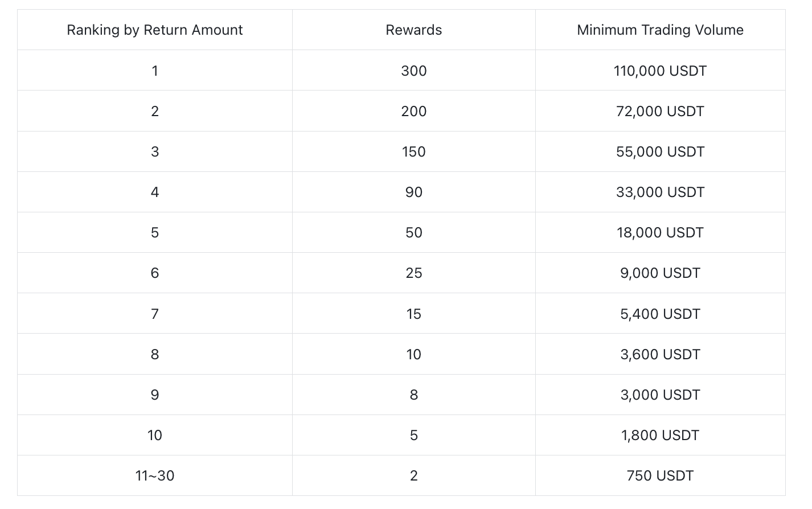Select the 3,000 USDT cell
Viewport: 812px width, 509px height.
660,395
